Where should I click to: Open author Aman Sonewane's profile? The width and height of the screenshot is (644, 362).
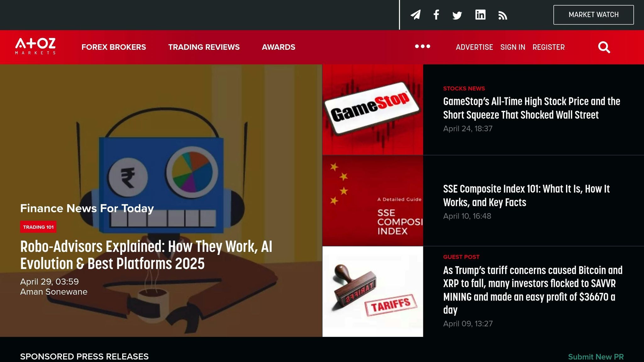54,292
